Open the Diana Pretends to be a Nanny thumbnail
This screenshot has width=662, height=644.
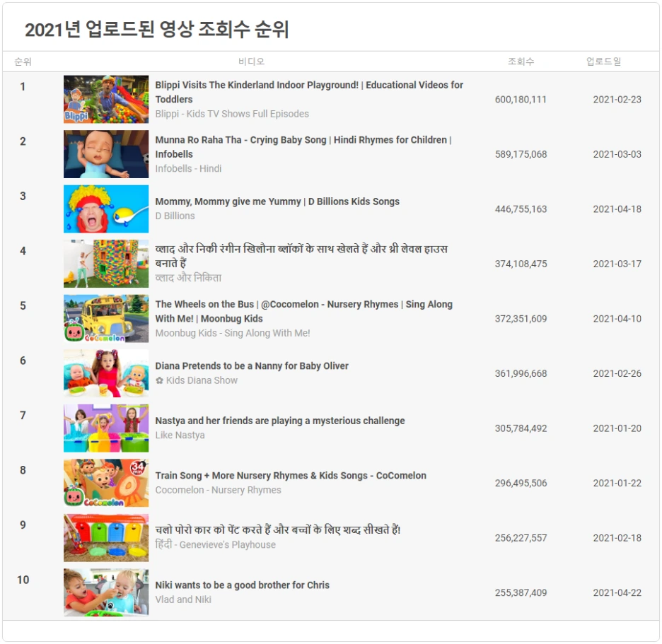click(x=106, y=373)
